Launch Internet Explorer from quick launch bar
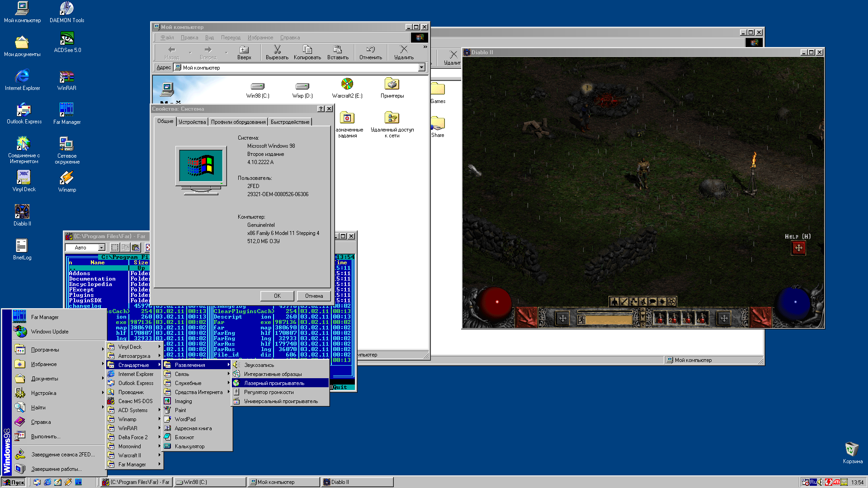This screenshot has height=488, width=868. pos(47,482)
